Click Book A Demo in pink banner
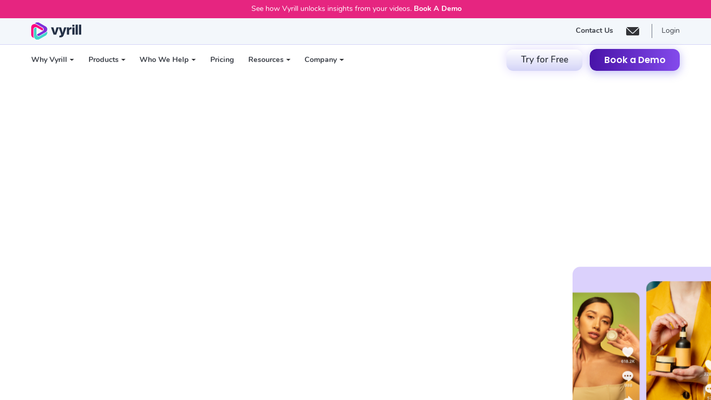Screen dimensions: 711x400 coord(438,9)
